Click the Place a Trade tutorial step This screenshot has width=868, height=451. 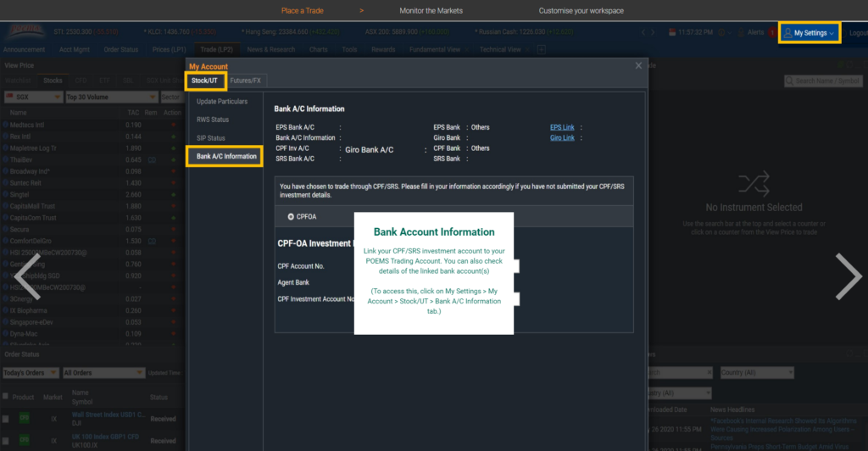(303, 10)
